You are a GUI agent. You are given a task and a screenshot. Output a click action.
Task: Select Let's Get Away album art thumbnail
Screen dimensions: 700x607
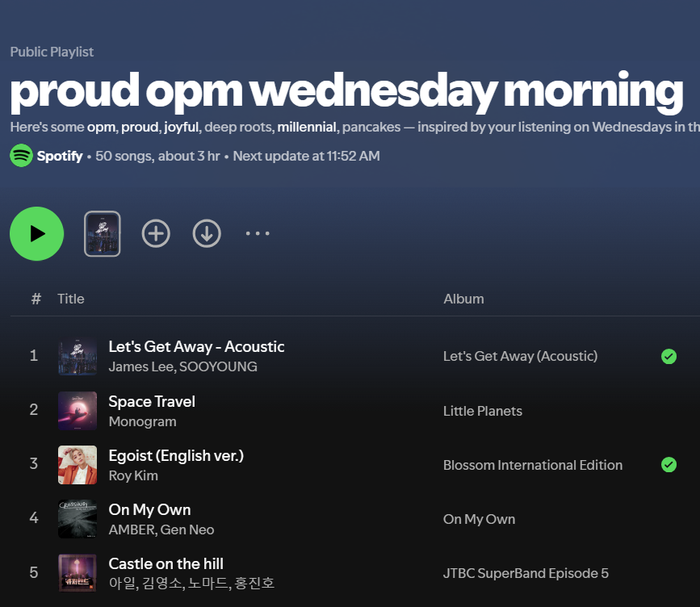78,356
